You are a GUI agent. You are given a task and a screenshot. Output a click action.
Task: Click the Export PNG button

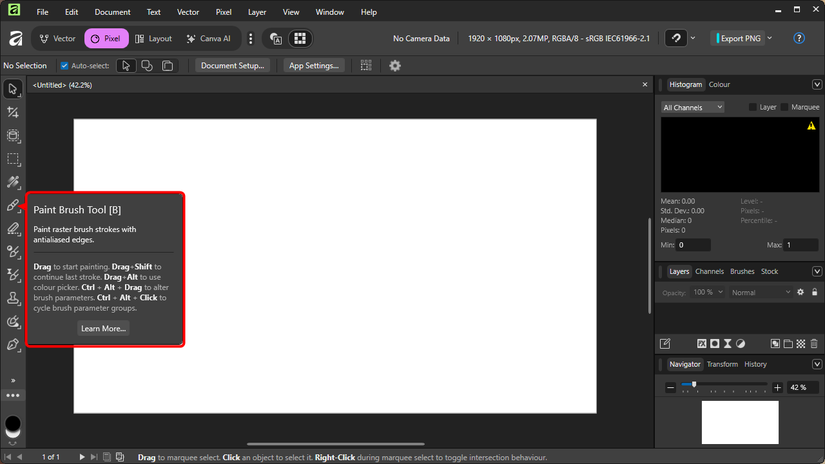tap(737, 38)
